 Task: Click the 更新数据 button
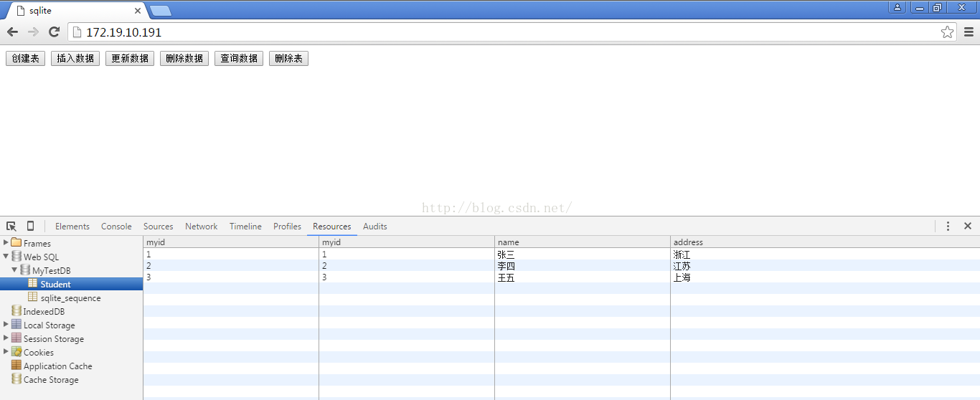point(130,59)
